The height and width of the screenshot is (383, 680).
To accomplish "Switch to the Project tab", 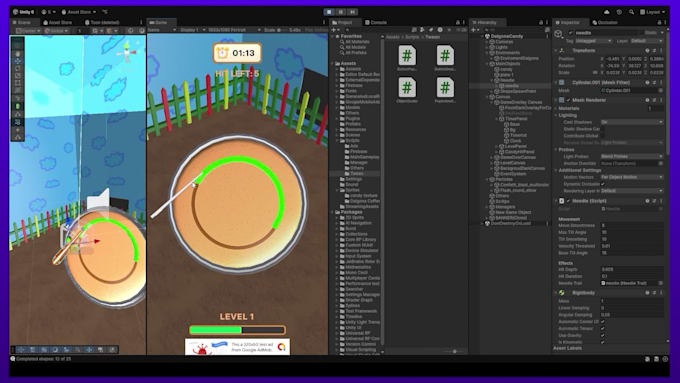I will click(x=345, y=22).
